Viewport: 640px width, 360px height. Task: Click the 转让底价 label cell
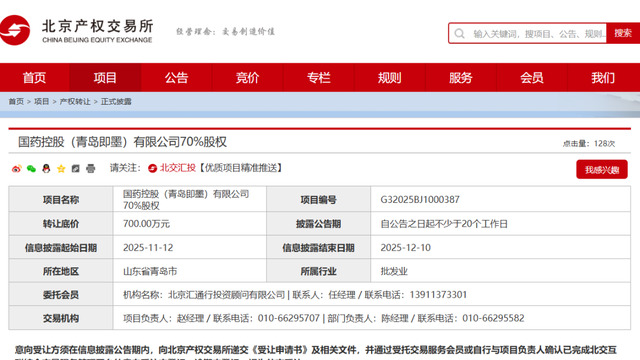pyautogui.click(x=61, y=224)
